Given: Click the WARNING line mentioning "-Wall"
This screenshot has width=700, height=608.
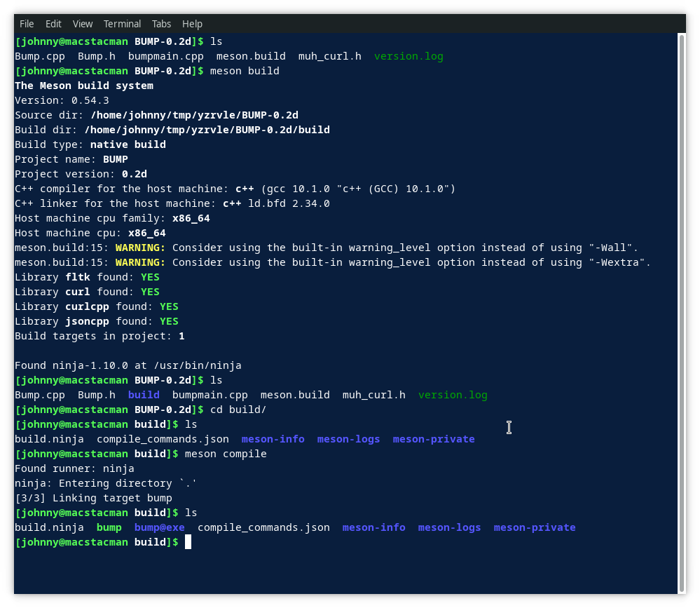Looking at the screenshot, I should pos(327,248).
